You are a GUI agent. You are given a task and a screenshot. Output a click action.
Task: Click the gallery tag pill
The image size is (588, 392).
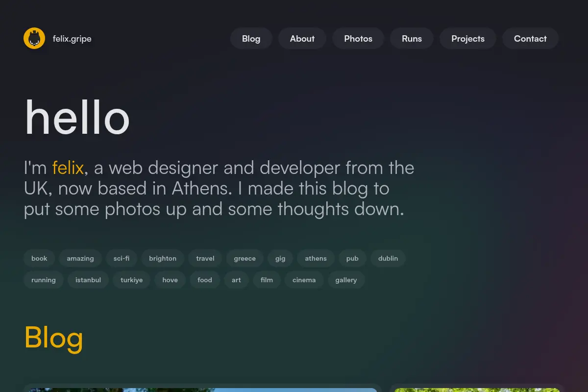tap(346, 280)
